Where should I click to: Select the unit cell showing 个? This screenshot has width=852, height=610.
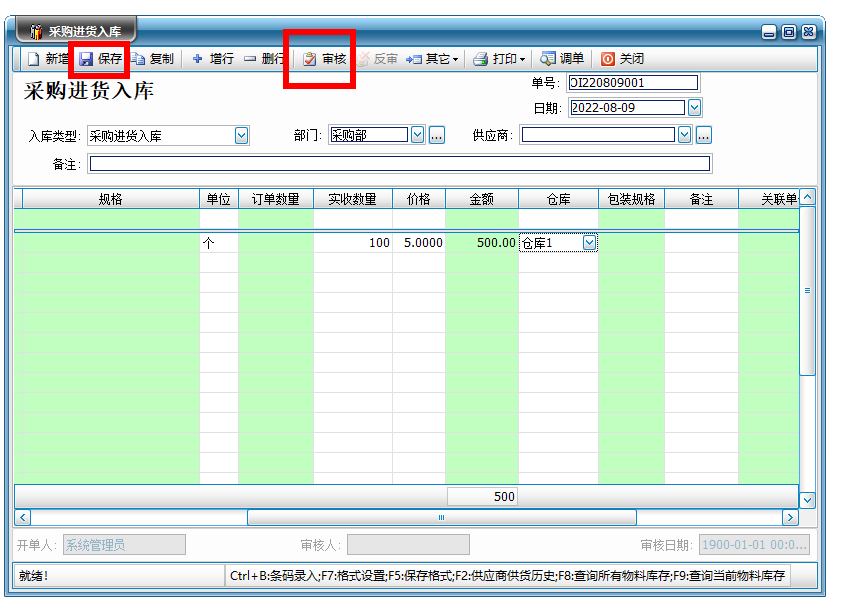coord(218,243)
